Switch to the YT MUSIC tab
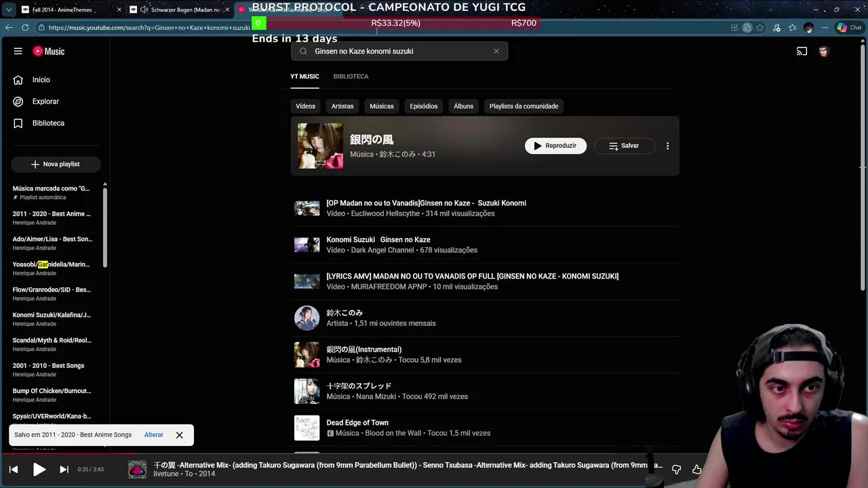 [x=304, y=77]
